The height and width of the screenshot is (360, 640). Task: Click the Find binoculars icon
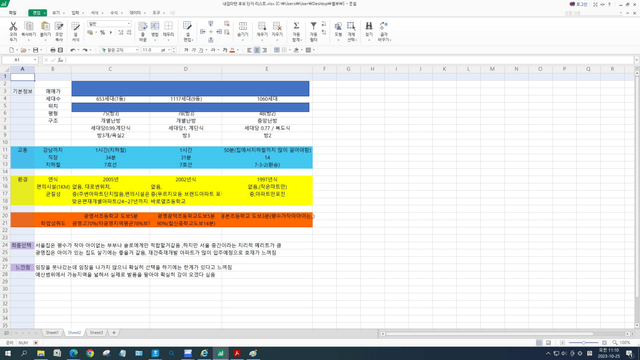pos(369,26)
